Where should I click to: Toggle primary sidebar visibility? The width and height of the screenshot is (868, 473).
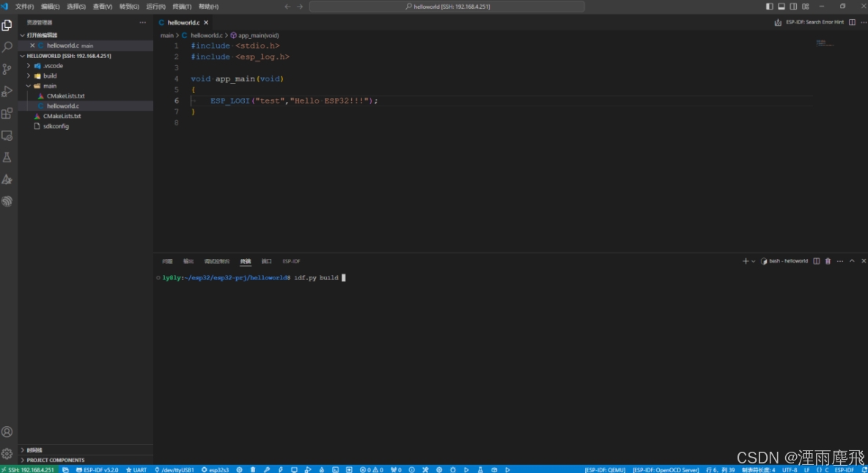pyautogui.click(x=770, y=6)
